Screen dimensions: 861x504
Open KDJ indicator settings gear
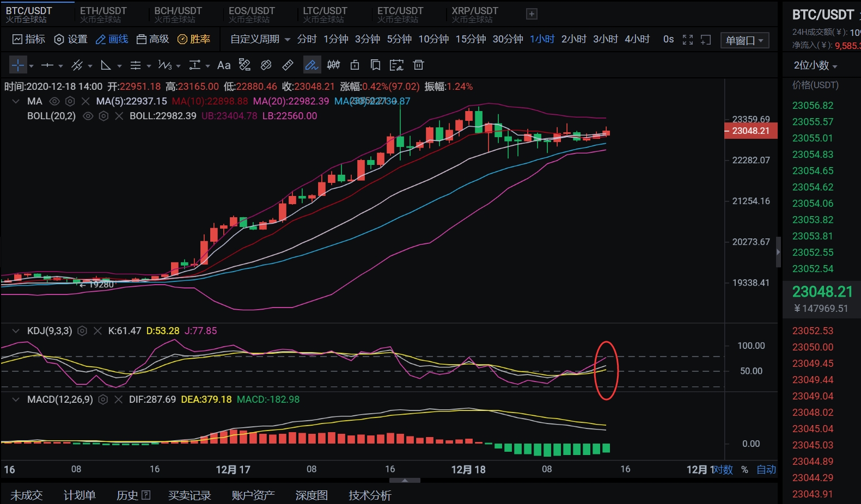[82, 331]
